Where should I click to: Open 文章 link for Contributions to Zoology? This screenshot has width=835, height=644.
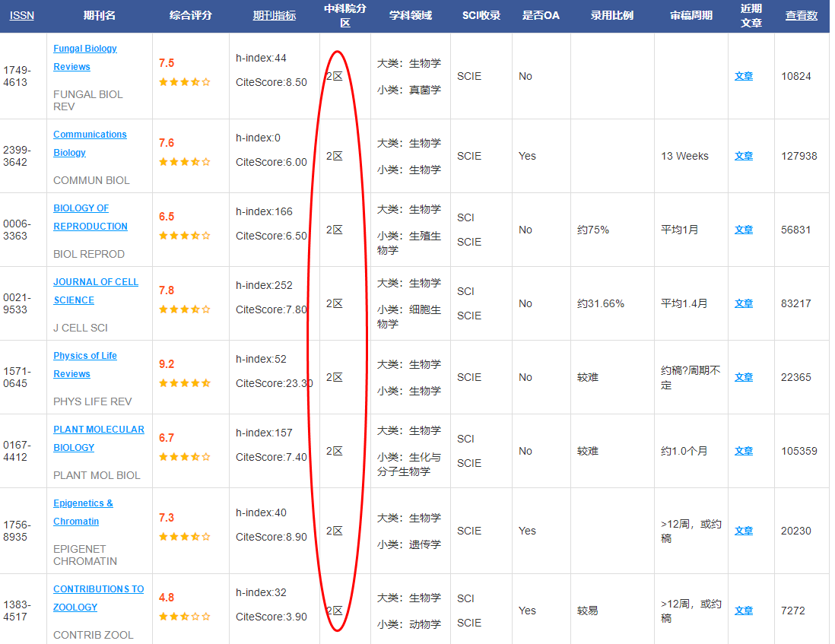743,611
